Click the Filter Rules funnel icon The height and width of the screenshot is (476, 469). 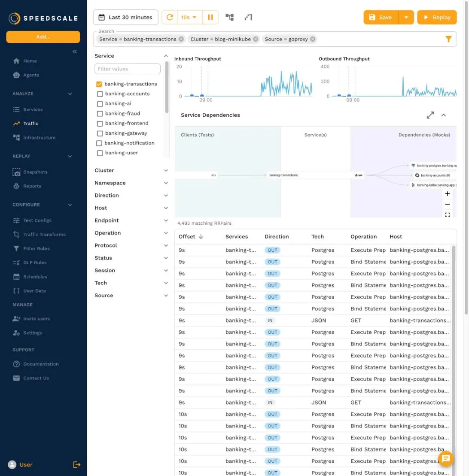(x=16, y=249)
